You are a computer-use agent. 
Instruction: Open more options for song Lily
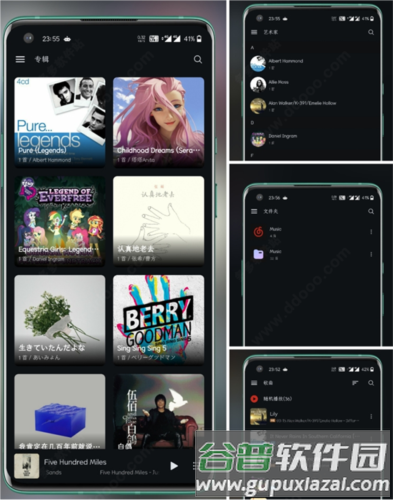[x=371, y=417]
